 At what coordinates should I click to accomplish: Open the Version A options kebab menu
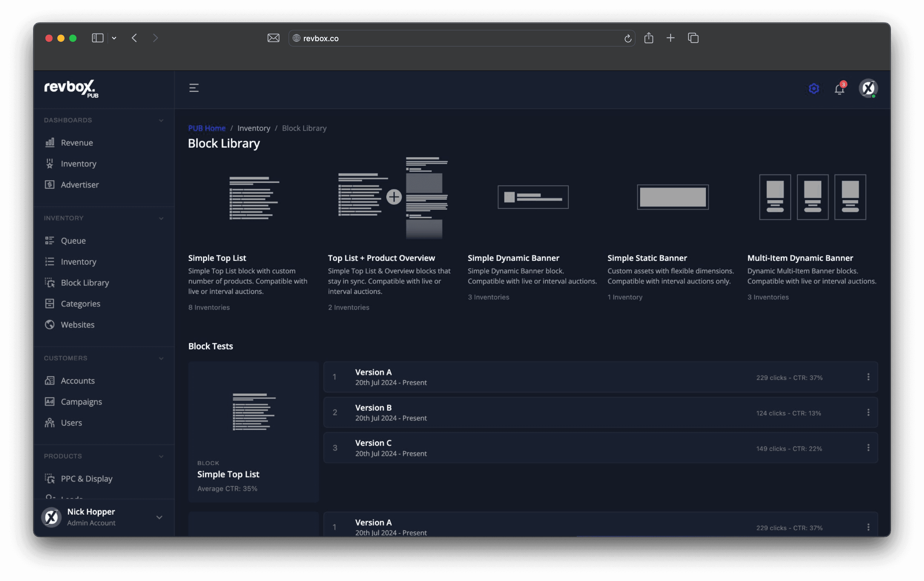point(869,377)
